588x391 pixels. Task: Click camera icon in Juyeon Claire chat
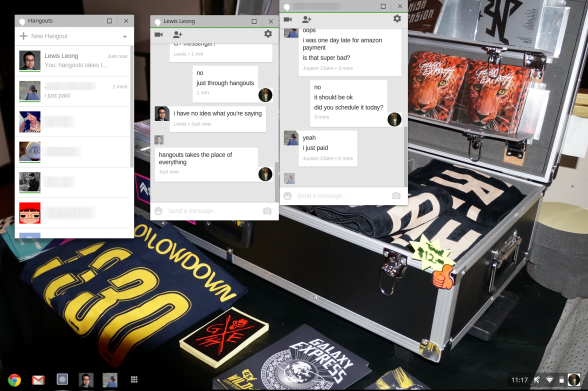[x=396, y=196]
